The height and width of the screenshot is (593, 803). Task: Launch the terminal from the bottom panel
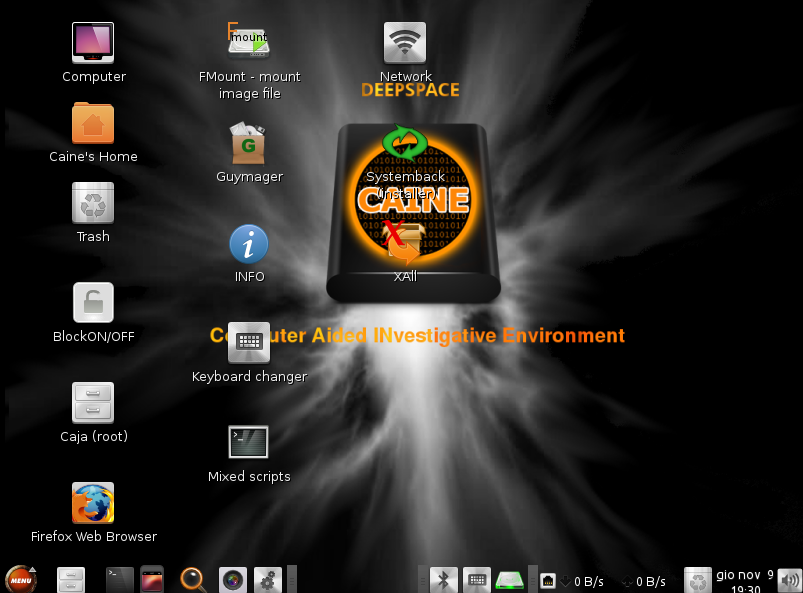120,580
